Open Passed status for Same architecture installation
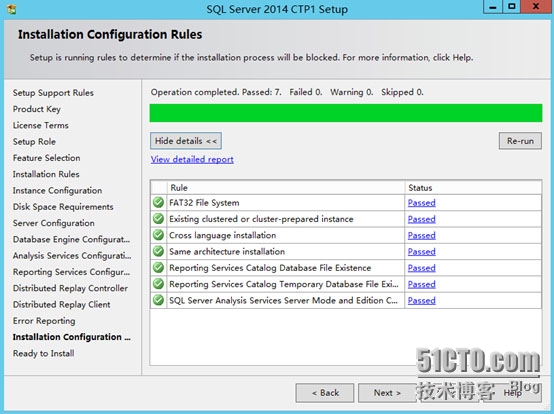Screen dimensions: 554x414 (422, 252)
